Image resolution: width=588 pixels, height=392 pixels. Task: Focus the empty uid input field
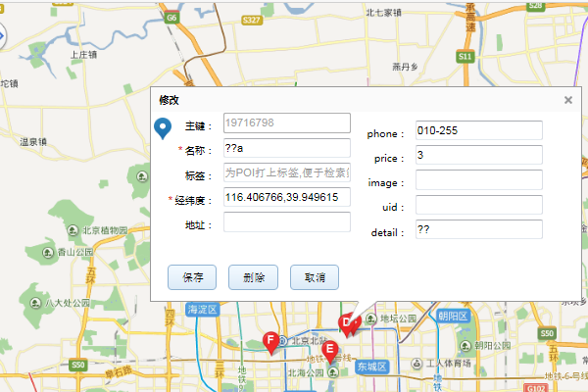point(479,205)
